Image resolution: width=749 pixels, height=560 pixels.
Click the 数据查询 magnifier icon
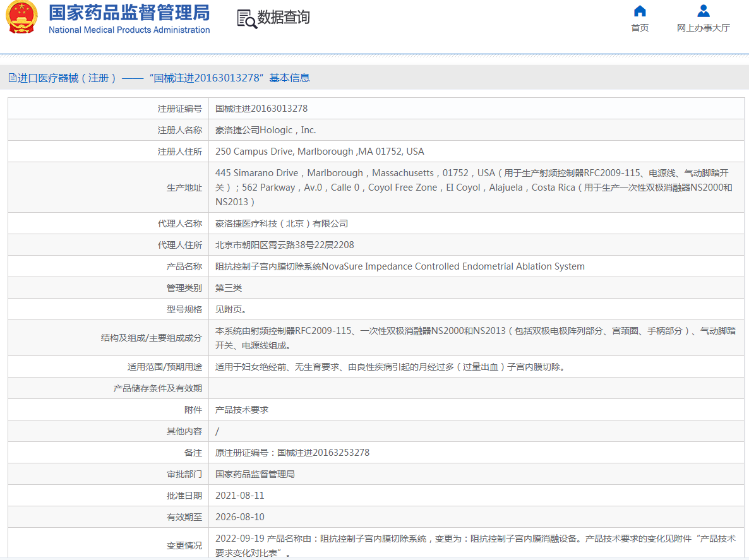(247, 18)
